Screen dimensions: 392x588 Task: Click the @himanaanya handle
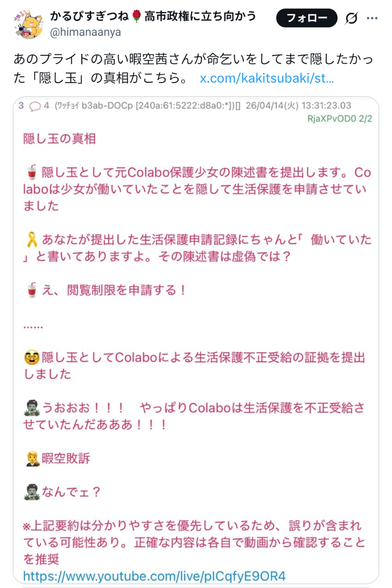85,32
